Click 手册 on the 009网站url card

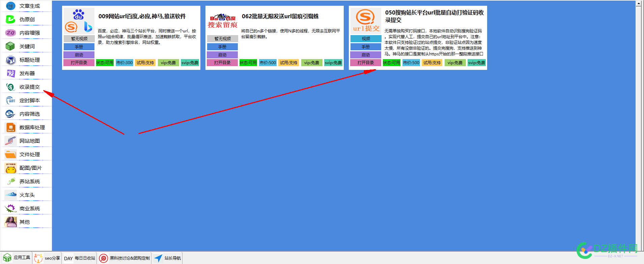pos(79,47)
